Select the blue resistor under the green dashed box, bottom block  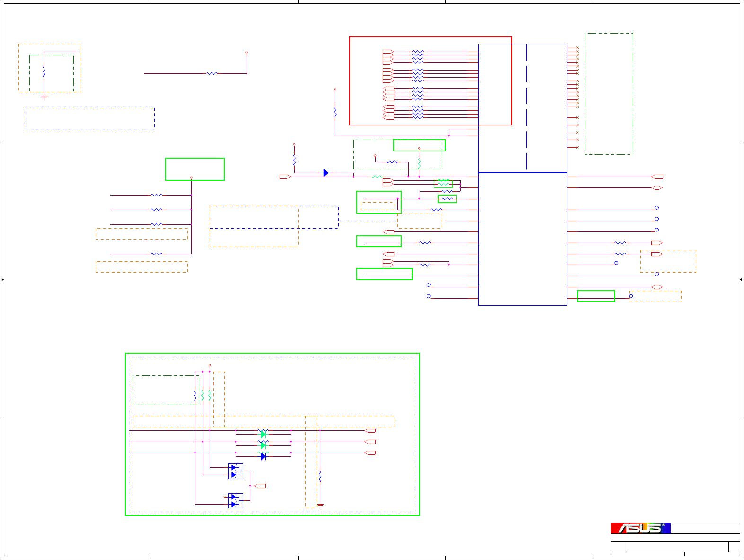195,396
